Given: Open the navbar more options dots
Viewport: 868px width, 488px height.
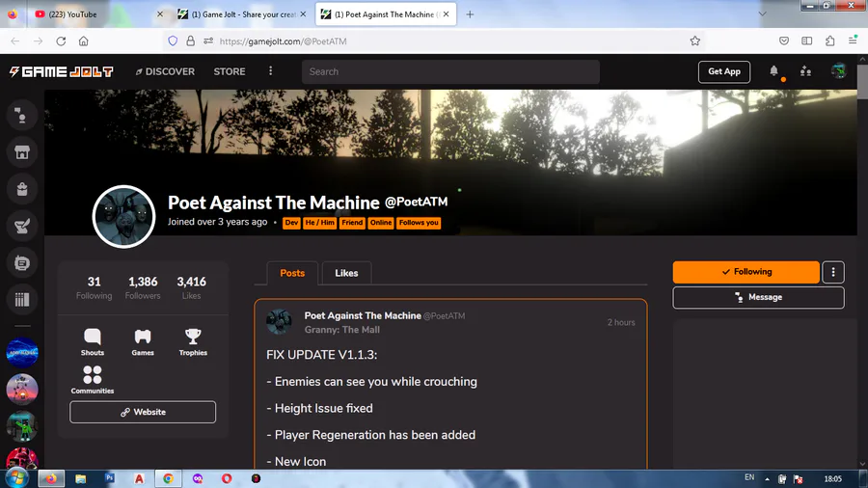Looking at the screenshot, I should 271,70.
